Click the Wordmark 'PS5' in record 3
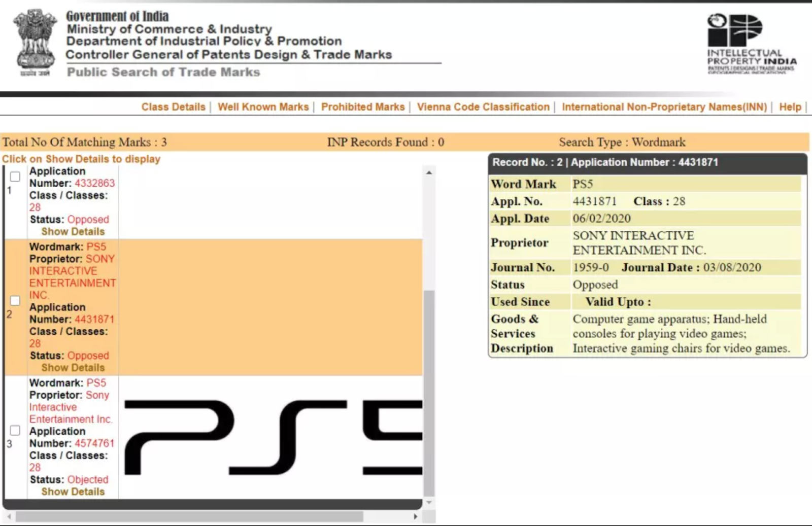Viewport: 812px width, 526px height. (x=96, y=383)
